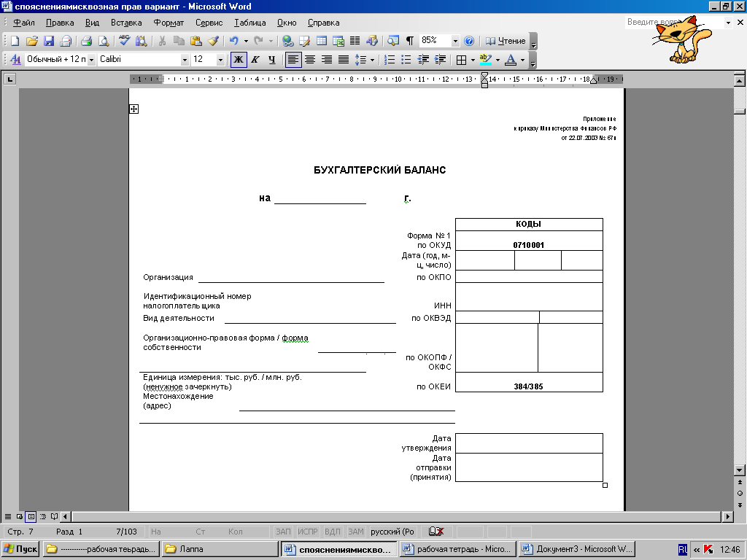Open a file with the folder icon
This screenshot has height=560, width=747.
[x=31, y=42]
